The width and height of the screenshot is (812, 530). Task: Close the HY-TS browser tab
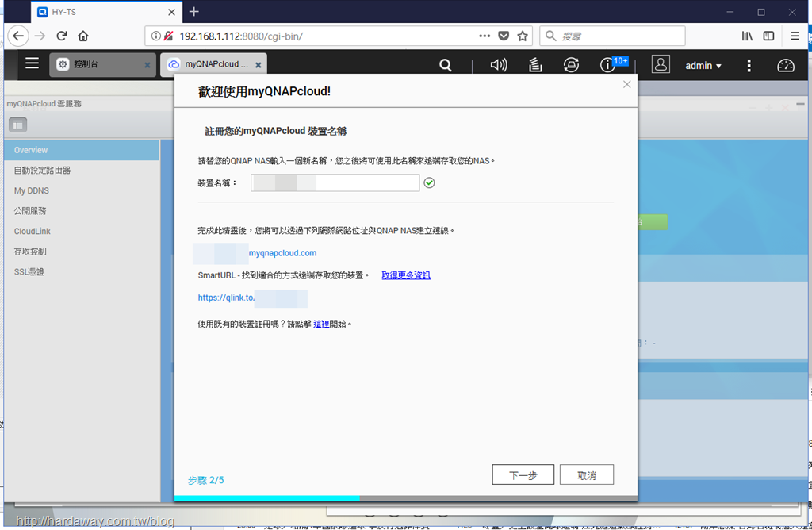[171, 12]
